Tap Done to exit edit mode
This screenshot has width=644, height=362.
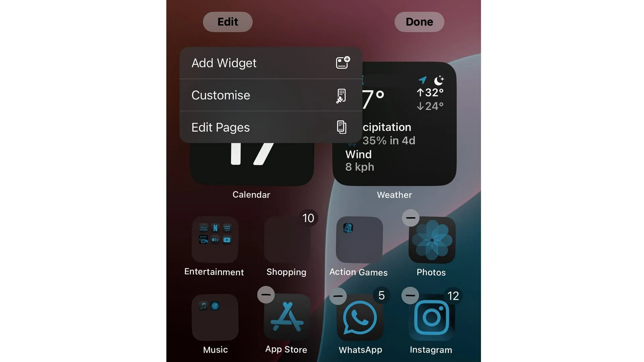tap(419, 22)
